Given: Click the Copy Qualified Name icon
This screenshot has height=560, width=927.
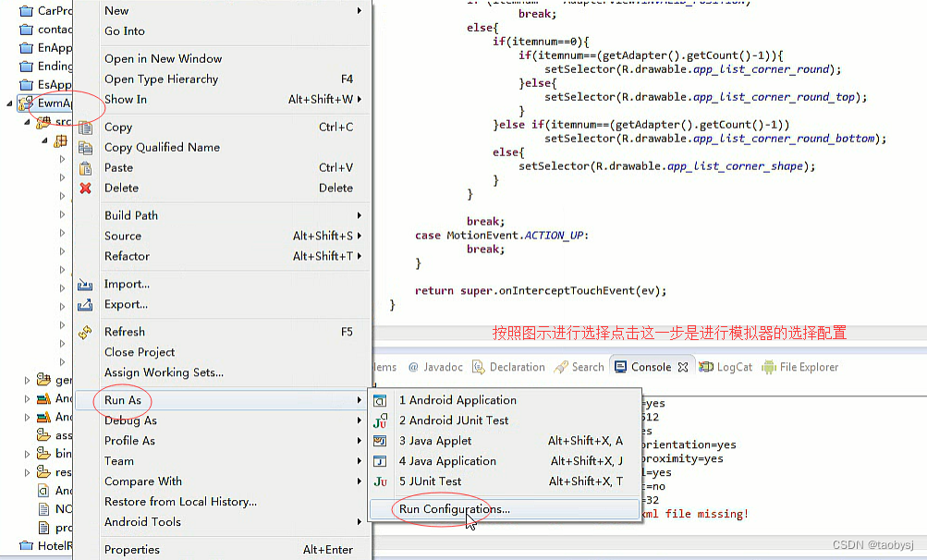Looking at the screenshot, I should 85,147.
